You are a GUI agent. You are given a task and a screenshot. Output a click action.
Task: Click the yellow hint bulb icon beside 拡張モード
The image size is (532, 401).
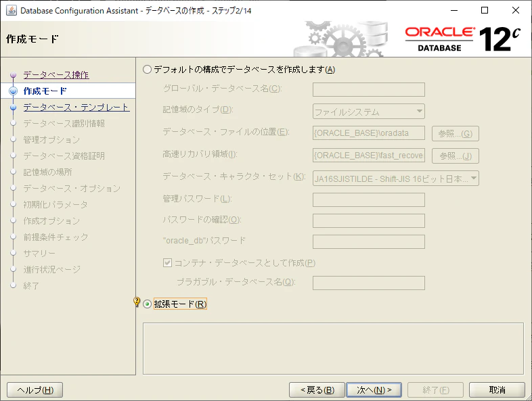click(x=137, y=302)
